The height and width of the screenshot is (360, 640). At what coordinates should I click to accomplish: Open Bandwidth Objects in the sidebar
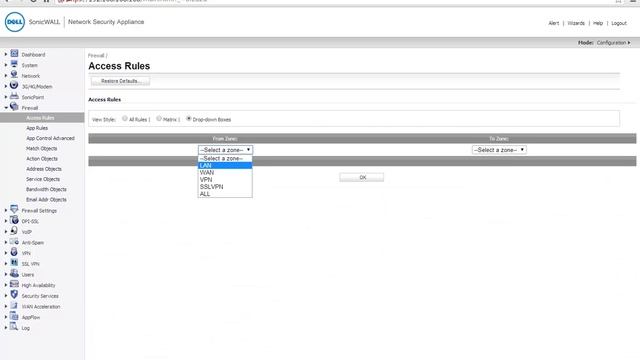(46, 189)
